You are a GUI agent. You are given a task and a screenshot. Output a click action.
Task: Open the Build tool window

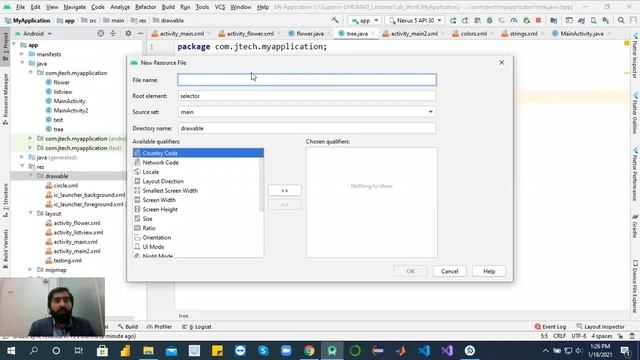click(128, 327)
